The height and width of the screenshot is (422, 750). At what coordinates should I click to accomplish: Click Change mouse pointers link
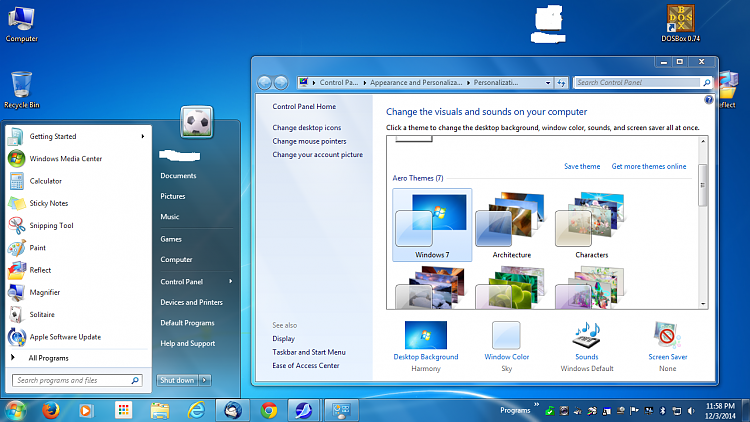309,141
